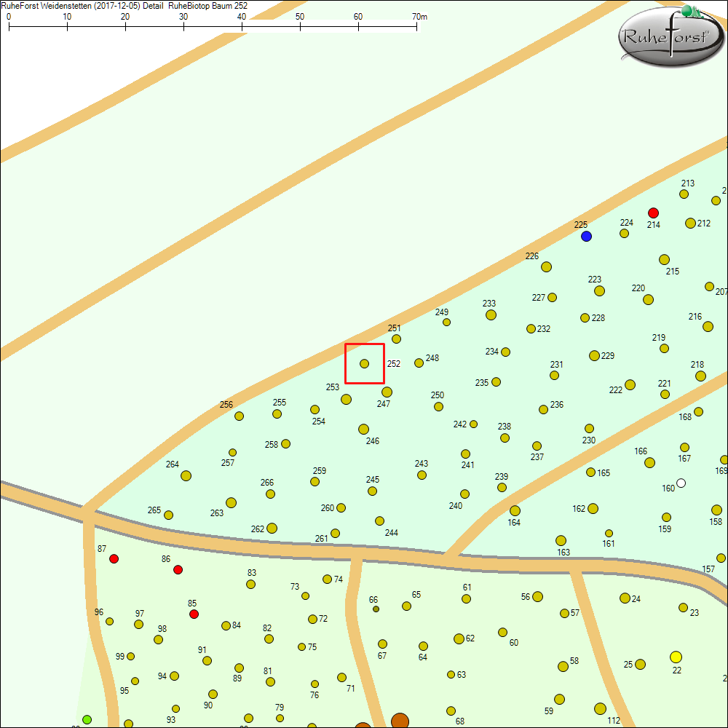Click the tree marker 226

pos(546,266)
